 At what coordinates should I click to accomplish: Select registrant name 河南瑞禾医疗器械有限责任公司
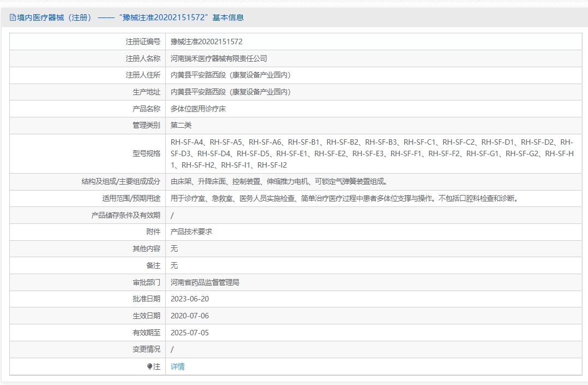click(219, 58)
